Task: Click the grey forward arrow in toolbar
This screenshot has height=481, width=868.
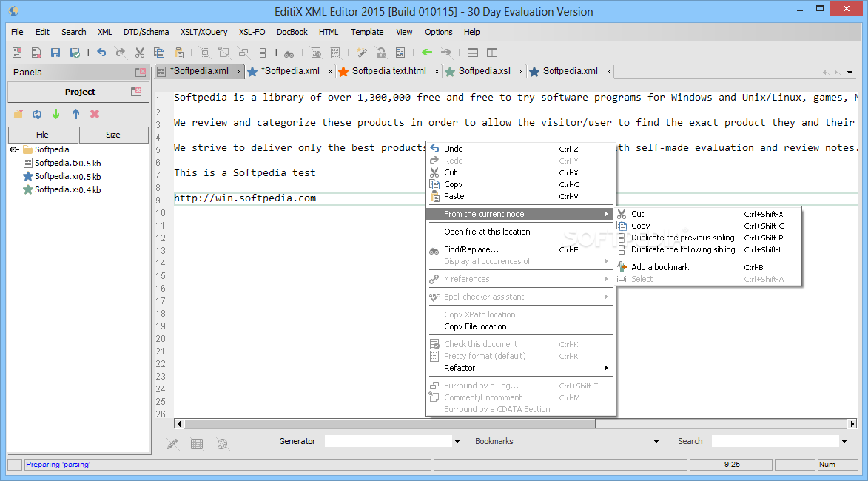Action: pos(445,52)
